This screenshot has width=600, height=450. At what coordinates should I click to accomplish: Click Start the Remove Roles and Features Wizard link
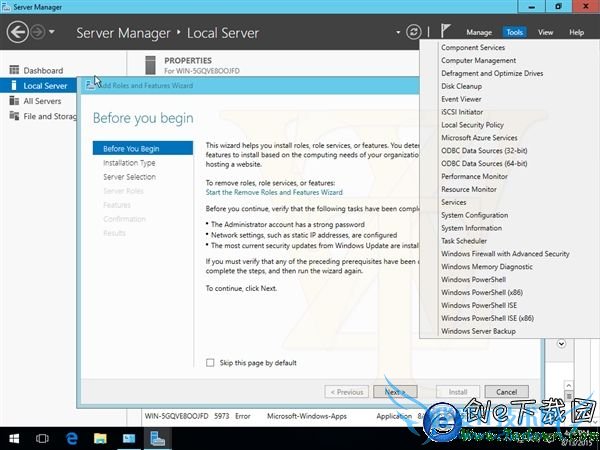(x=274, y=192)
